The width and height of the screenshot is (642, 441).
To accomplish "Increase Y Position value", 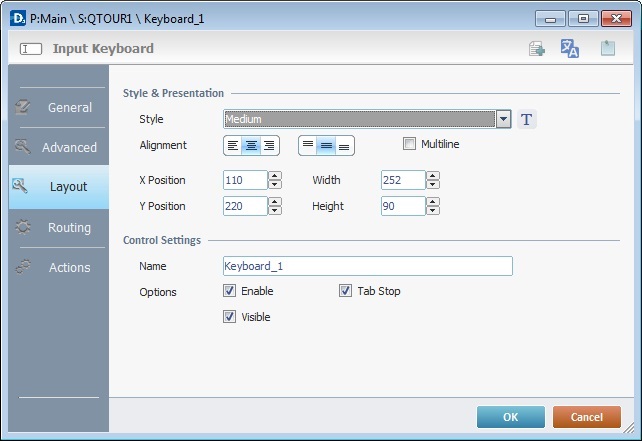I will (x=275, y=201).
